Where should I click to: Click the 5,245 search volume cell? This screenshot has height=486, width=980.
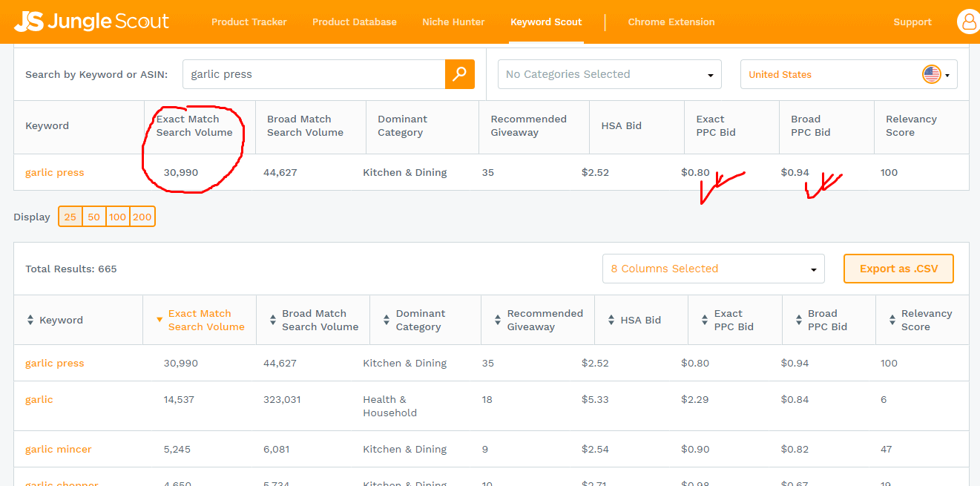coord(177,449)
